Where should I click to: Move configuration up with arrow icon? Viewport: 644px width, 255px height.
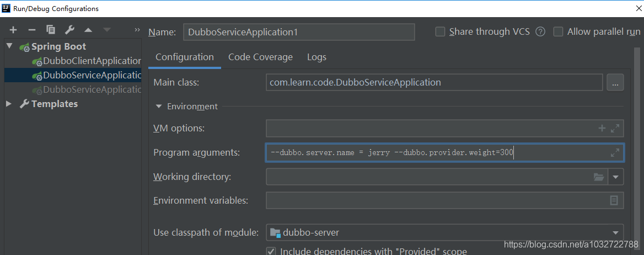[x=88, y=30]
